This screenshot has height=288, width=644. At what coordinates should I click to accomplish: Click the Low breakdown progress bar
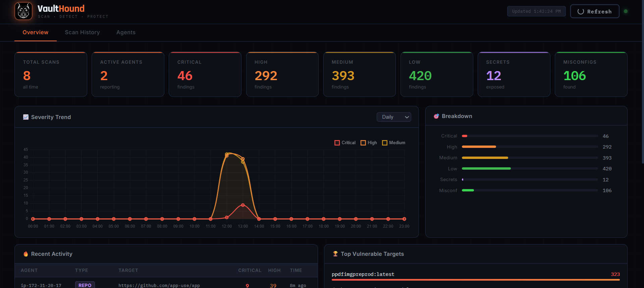(530, 169)
